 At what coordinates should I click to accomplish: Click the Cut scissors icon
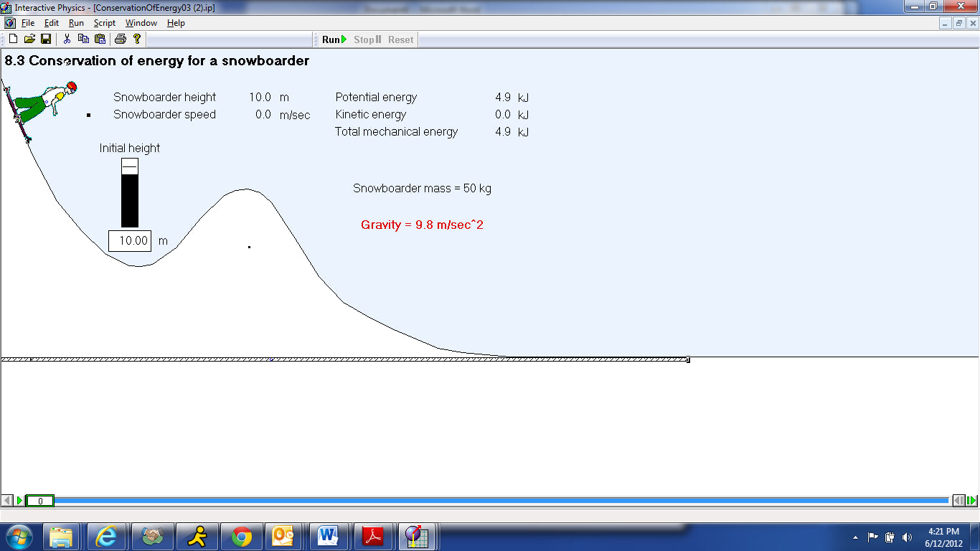point(67,39)
